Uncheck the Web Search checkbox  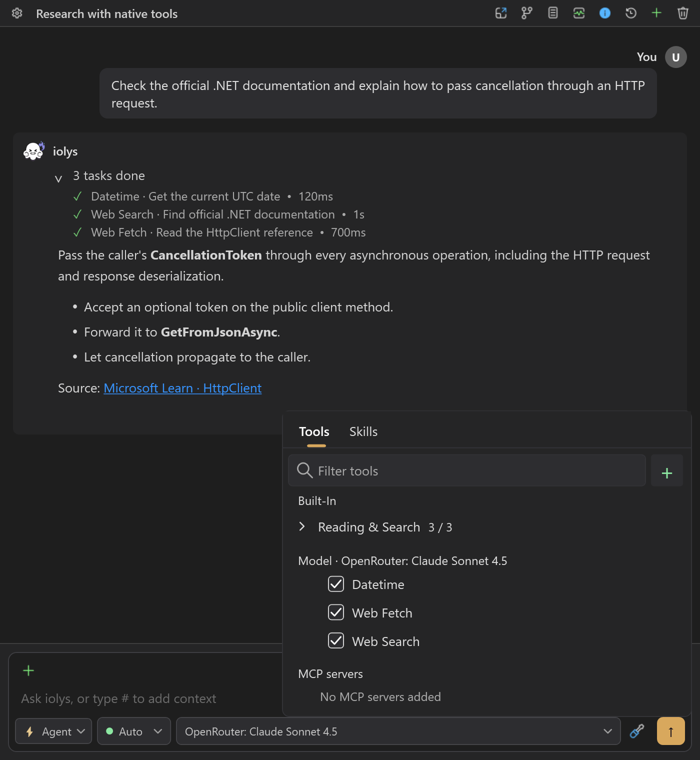point(336,641)
